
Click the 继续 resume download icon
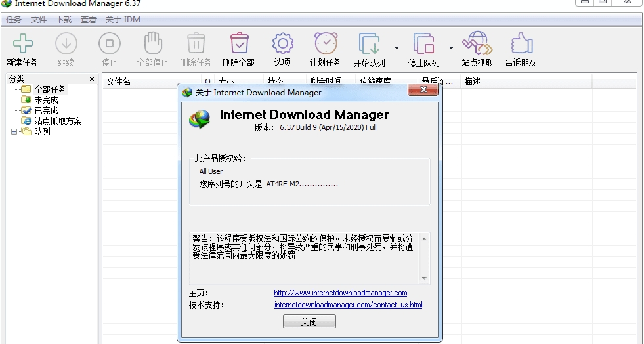(66, 43)
